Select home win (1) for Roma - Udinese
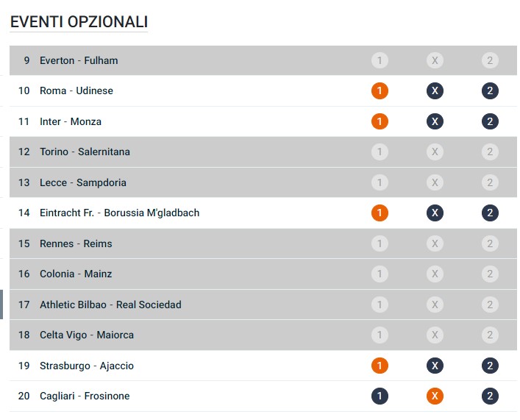The image size is (520, 420). point(380,91)
